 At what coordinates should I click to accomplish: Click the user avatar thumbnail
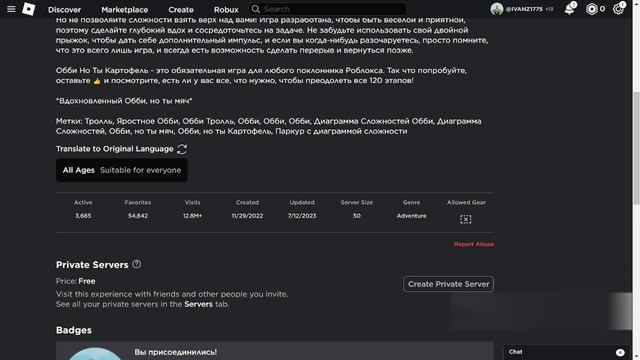tap(497, 9)
